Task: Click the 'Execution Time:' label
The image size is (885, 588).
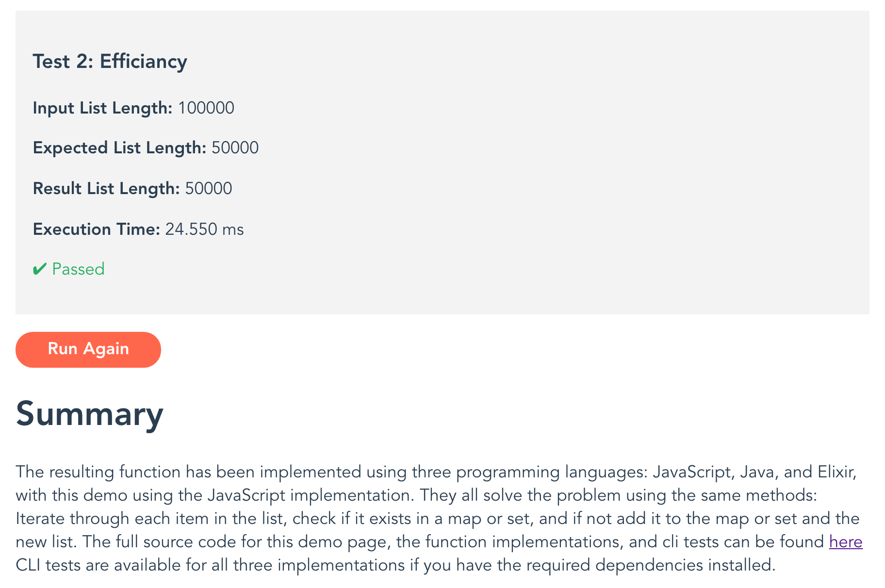Action: pos(96,229)
